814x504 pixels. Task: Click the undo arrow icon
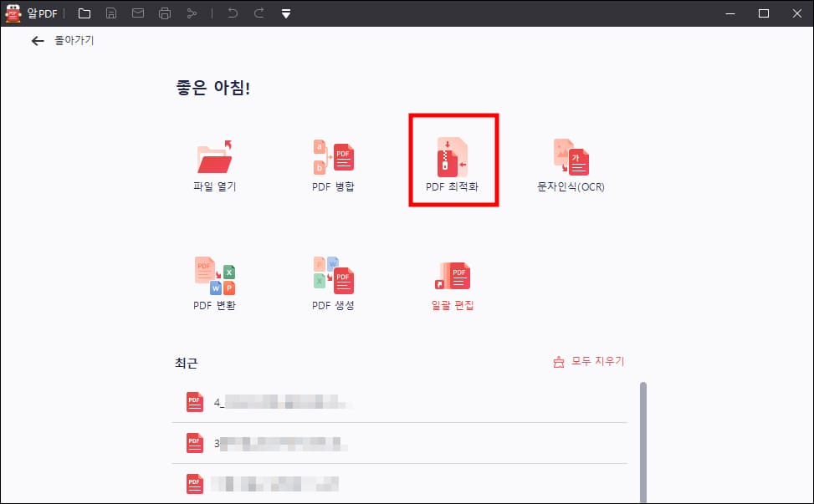[232, 13]
